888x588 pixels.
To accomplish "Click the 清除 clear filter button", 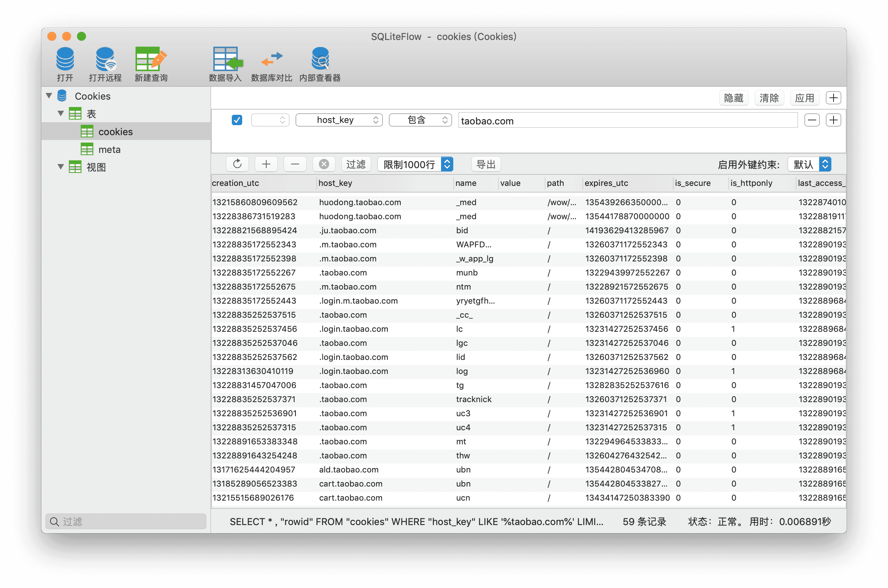I will point(769,98).
